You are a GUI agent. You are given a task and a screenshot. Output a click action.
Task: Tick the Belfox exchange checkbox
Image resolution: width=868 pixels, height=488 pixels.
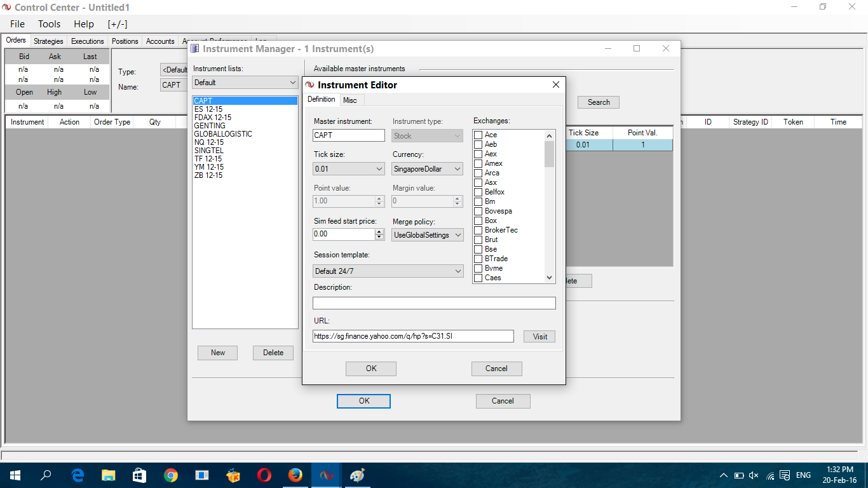point(478,192)
